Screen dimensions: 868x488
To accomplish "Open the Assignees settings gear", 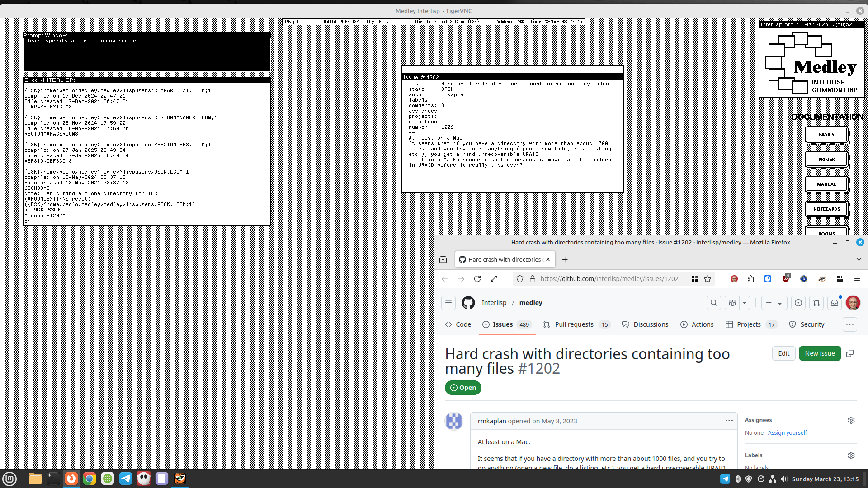I will click(x=851, y=420).
